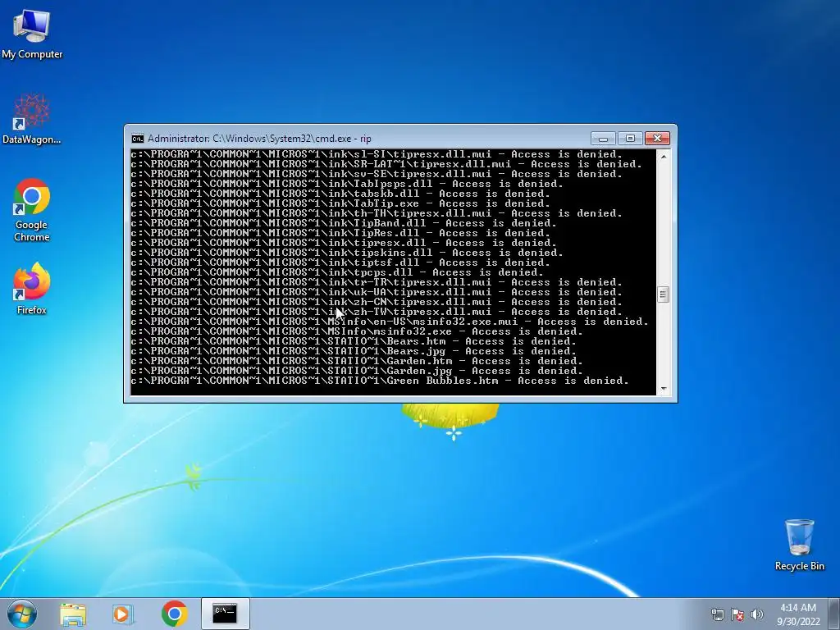Click the line with Bears.htm
The height and width of the screenshot is (630, 840).
click(x=354, y=341)
